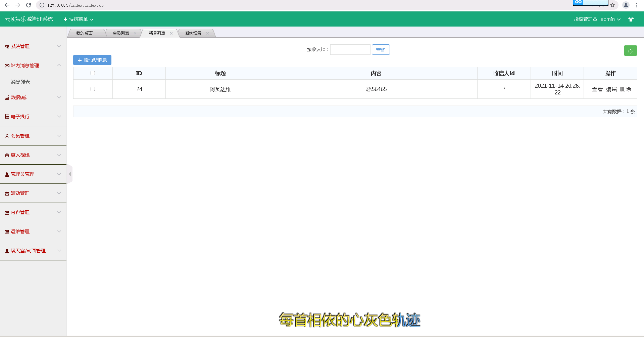Viewport: 644px width, 337px height.
Task: Expand the admin account dropdown
Action: [611, 19]
